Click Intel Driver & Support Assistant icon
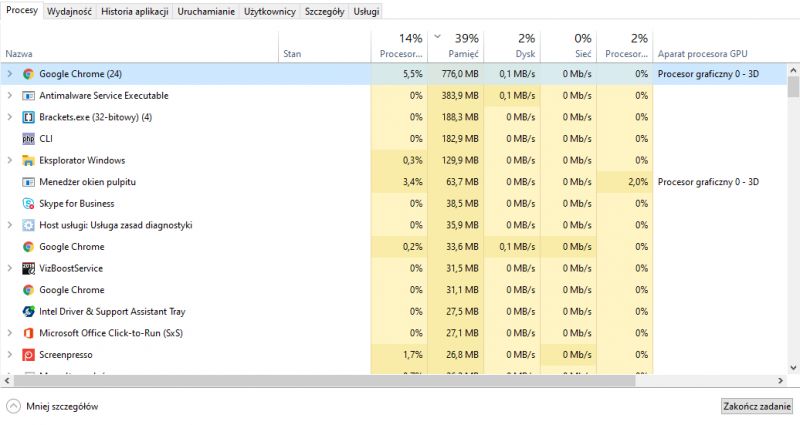The image size is (800, 425). [x=28, y=311]
